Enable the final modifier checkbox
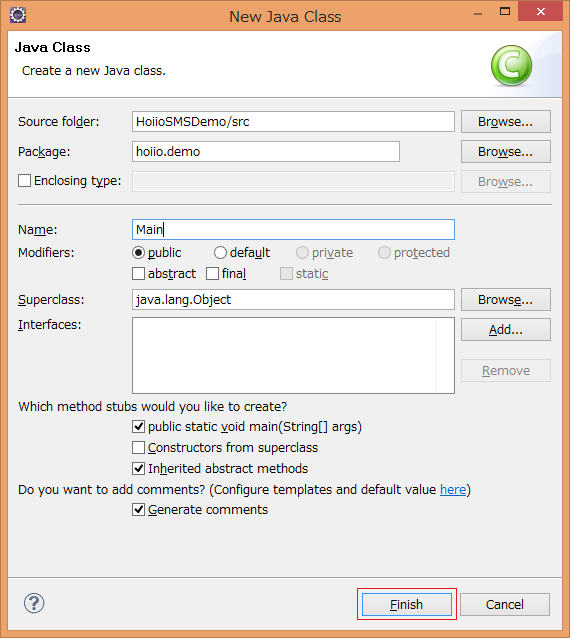The image size is (570, 638). pyautogui.click(x=212, y=273)
